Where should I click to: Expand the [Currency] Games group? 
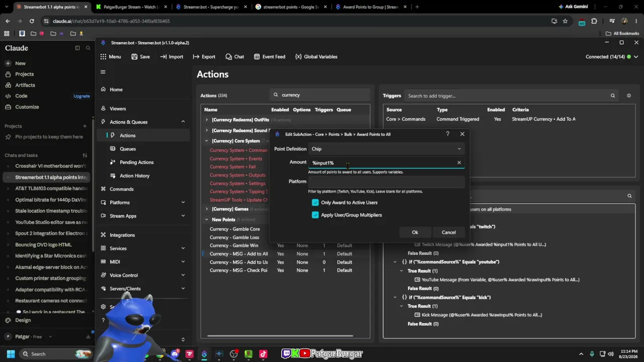pos(206,209)
